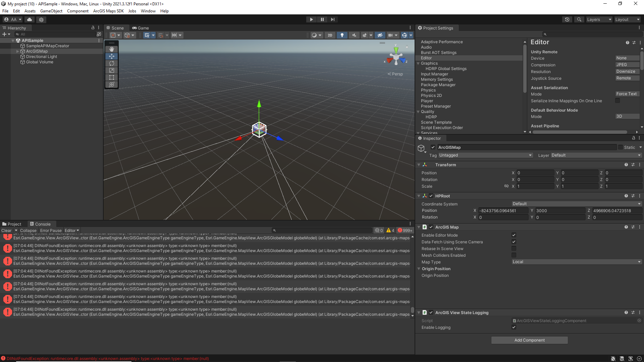Select the Rotate tool in Scene
Image resolution: width=644 pixels, height=362 pixels.
tap(112, 63)
